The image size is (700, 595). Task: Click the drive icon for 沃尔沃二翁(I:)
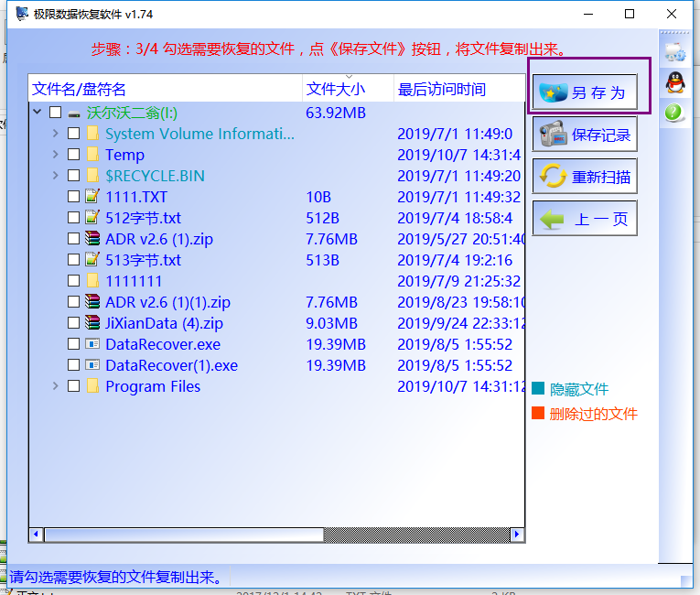pos(74,114)
